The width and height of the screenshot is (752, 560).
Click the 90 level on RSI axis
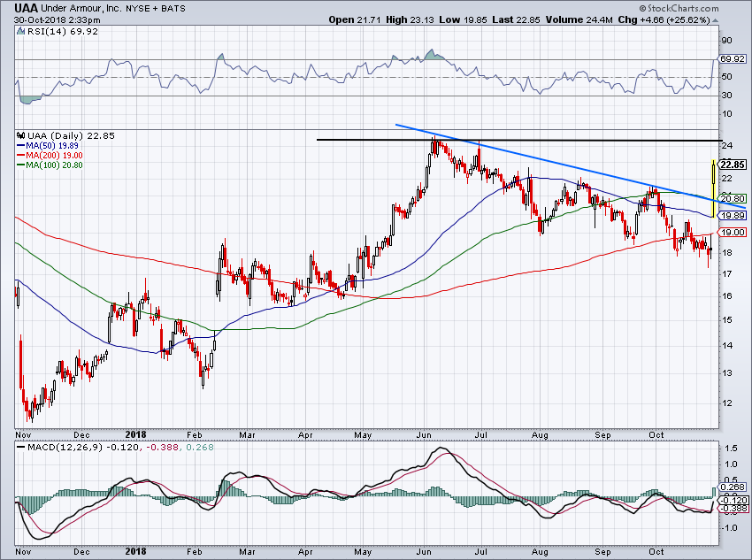click(726, 41)
